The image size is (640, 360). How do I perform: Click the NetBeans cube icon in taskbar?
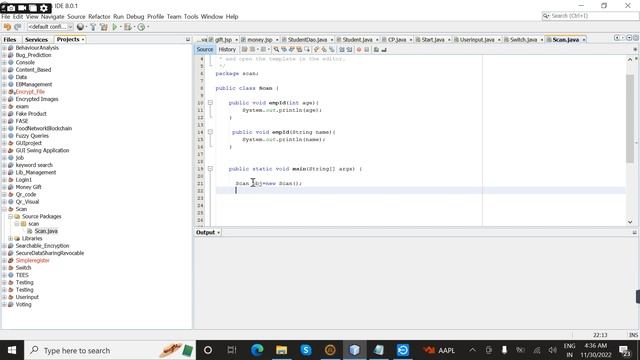pos(354,350)
